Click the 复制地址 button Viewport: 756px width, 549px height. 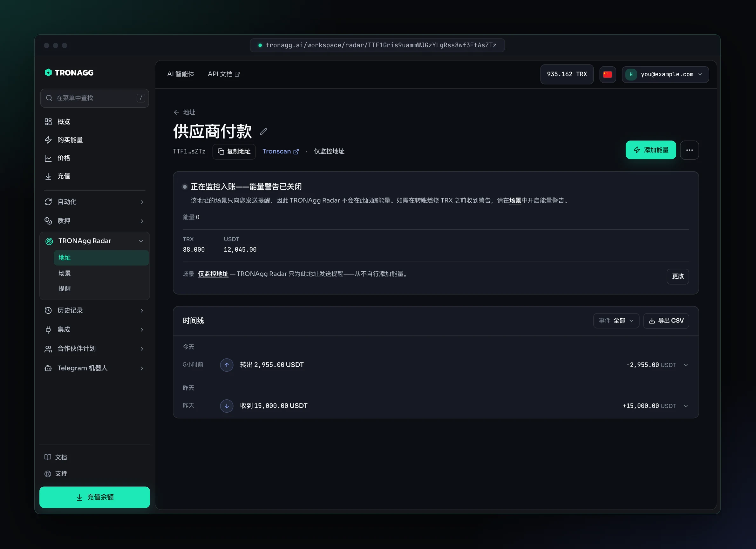point(234,152)
